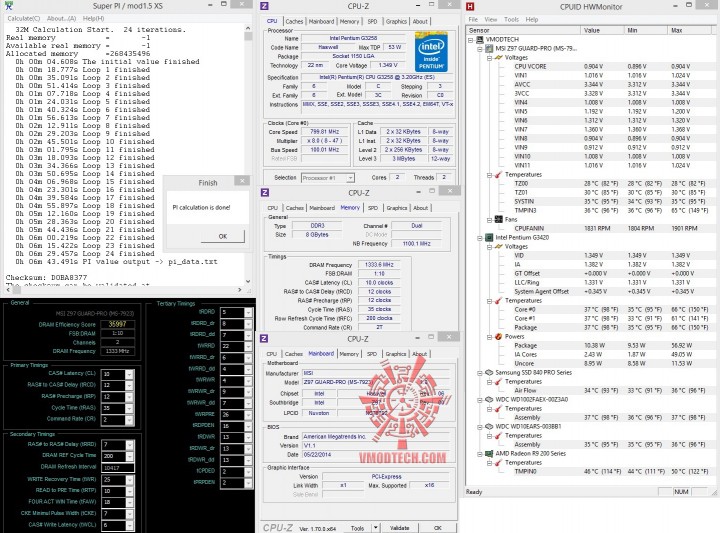Open the Tools dropdown arrow in CPU-Z

(376, 527)
